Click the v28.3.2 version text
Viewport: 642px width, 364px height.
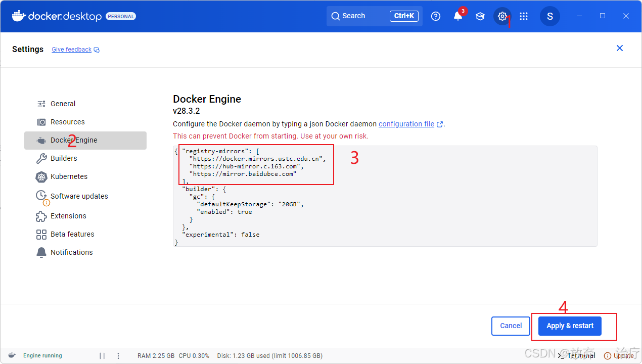coord(186,111)
